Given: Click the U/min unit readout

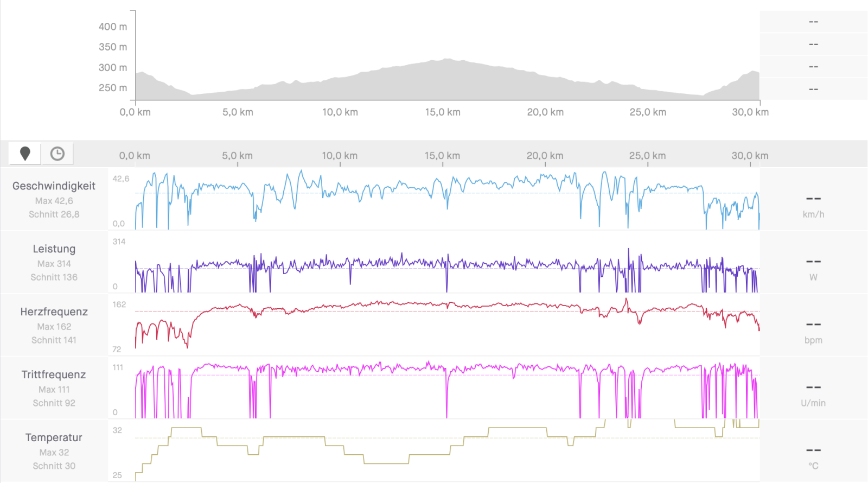Looking at the screenshot, I should (x=813, y=403).
